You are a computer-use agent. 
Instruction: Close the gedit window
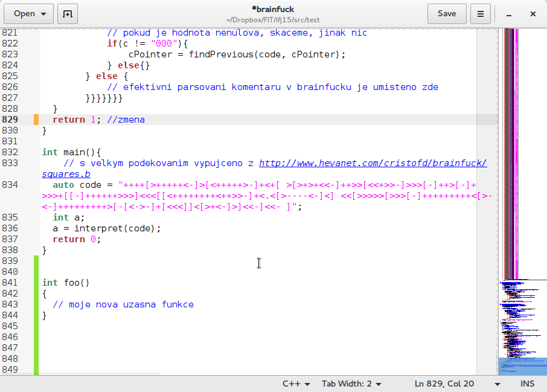point(533,14)
